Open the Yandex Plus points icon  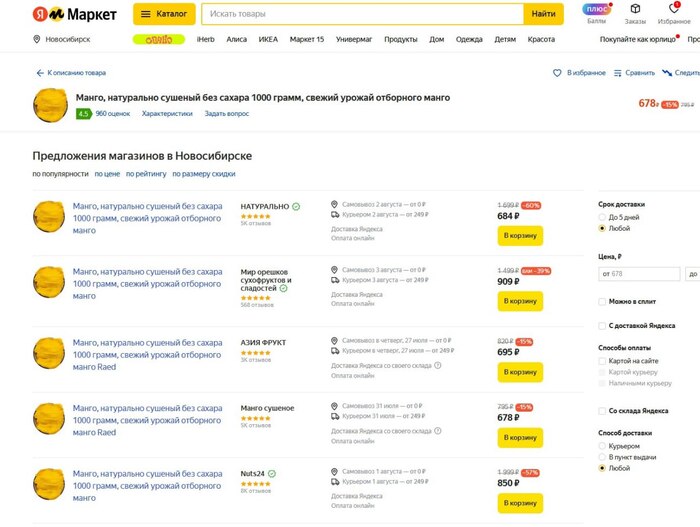coord(596,10)
